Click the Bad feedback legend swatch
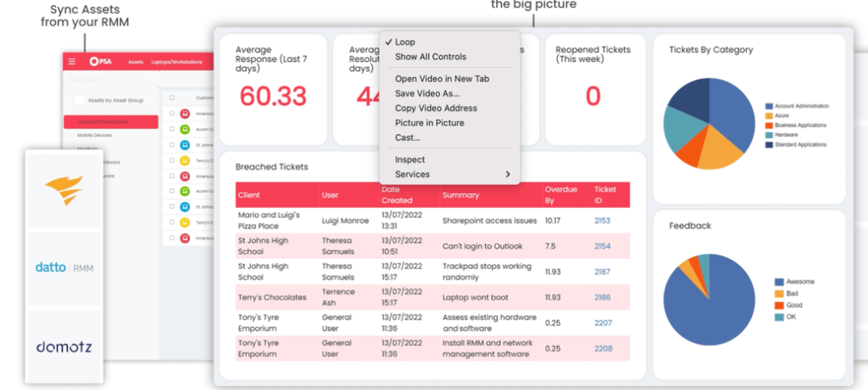Viewport: 868px width, 390px height. click(x=780, y=293)
